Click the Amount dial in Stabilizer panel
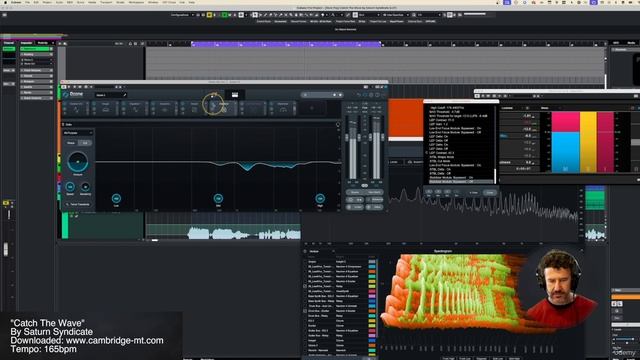The width and height of the screenshot is (640, 360). (78, 161)
